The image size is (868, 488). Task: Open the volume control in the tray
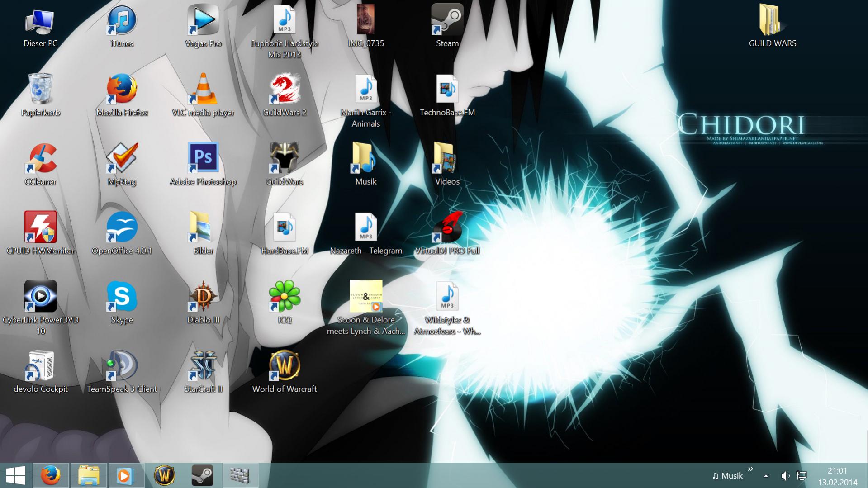785,476
